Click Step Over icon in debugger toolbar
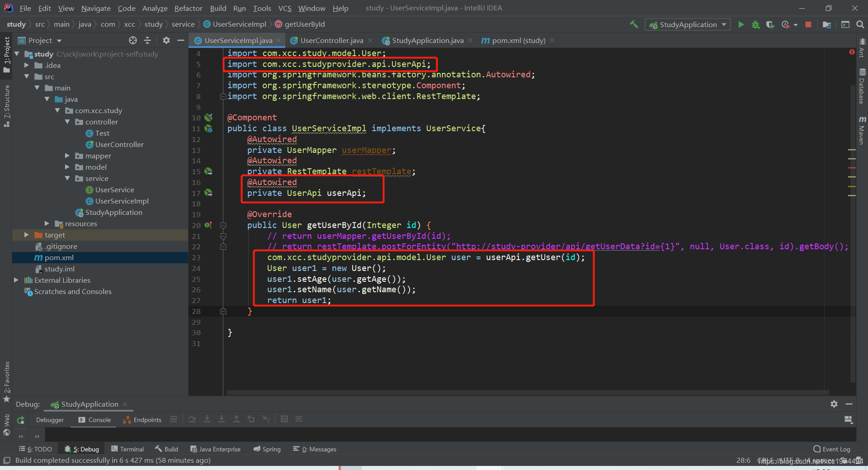This screenshot has width=868, height=470. (x=192, y=419)
